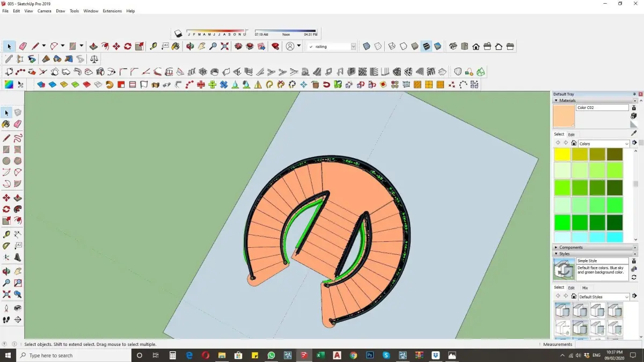Screen dimensions: 644x362
Task: Select the 3D Text tool in left toolbar
Action: [18, 257]
